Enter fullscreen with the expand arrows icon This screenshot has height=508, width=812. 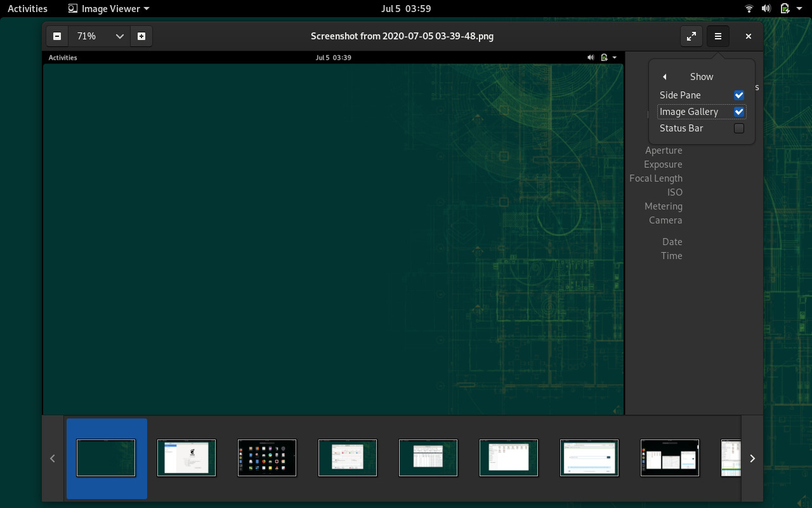[691, 36]
